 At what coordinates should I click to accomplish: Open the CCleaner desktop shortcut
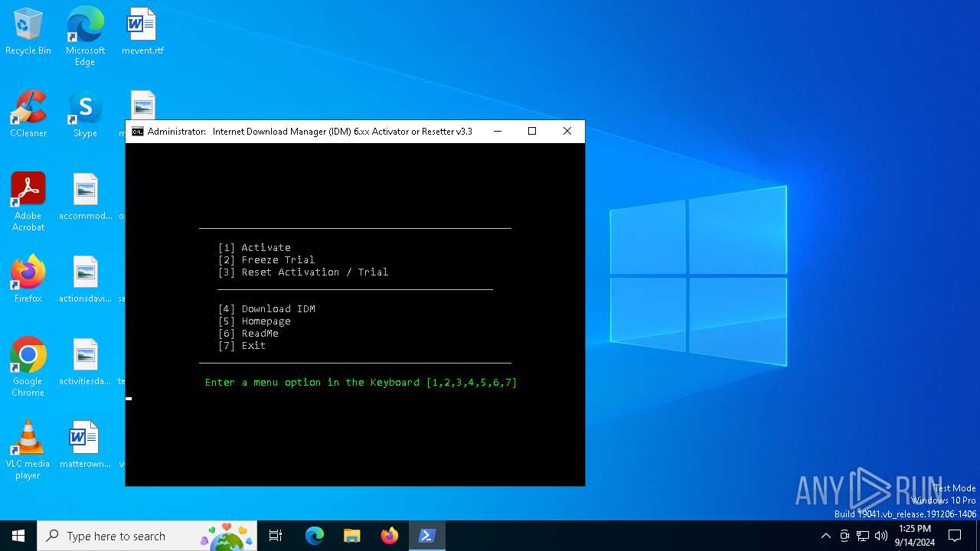click(28, 115)
